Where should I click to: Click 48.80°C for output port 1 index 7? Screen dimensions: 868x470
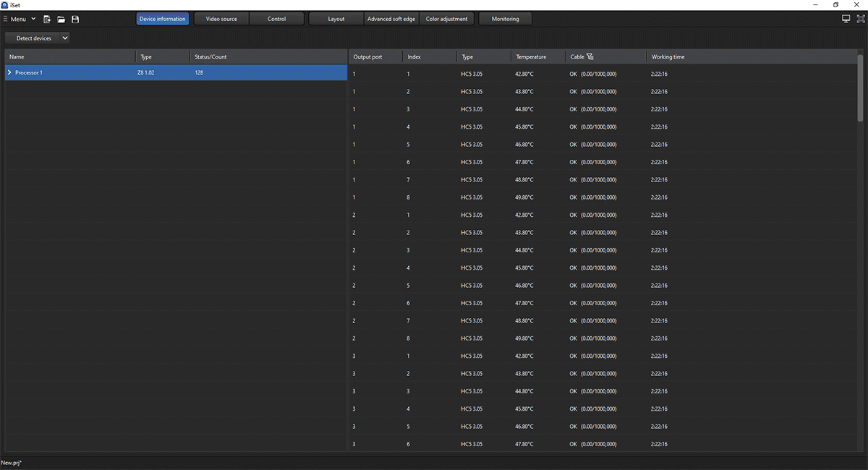[x=524, y=179]
